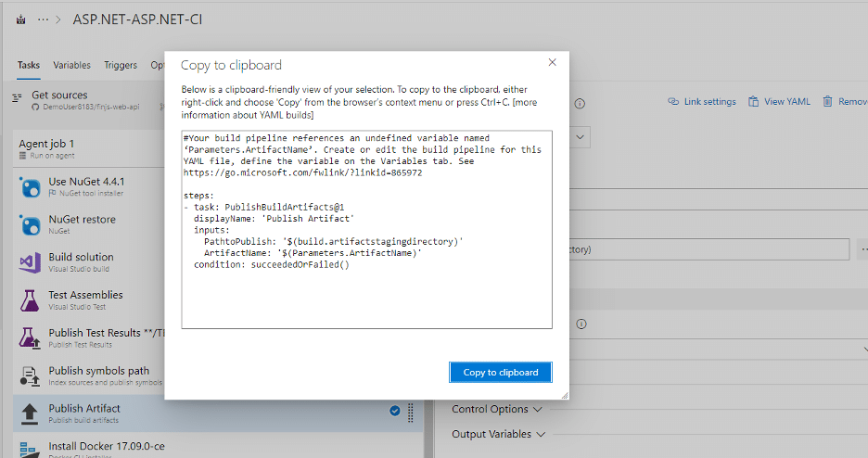Screen dimensions: 868x458
Task: Click the Visual Studio Build solution icon
Action: [x=30, y=262]
